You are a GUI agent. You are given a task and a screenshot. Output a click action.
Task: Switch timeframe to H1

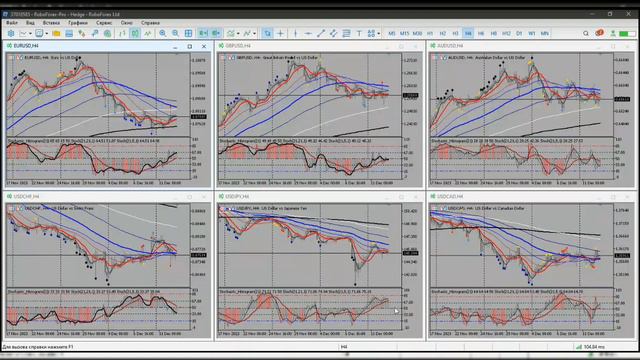[430, 33]
